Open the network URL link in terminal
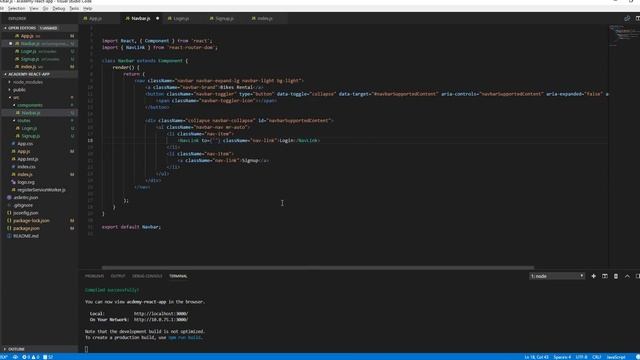Viewport: 640px width, 360px height. (161, 320)
